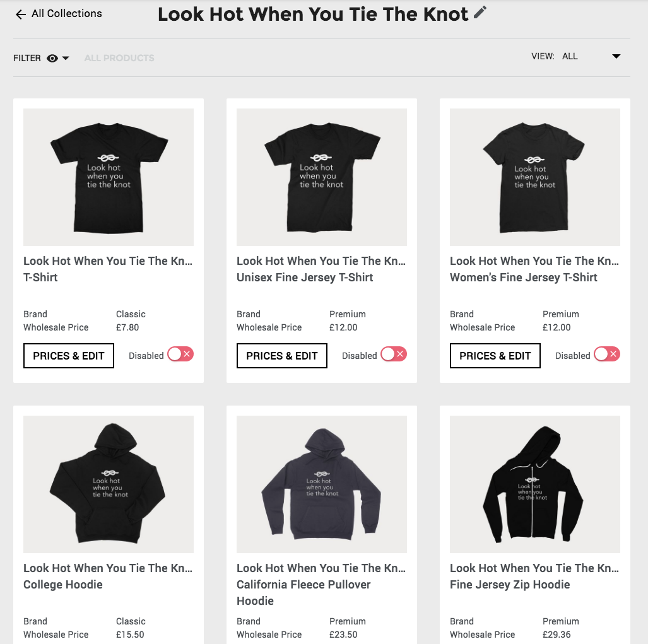Click the eye icon in the filter bar

(52, 58)
